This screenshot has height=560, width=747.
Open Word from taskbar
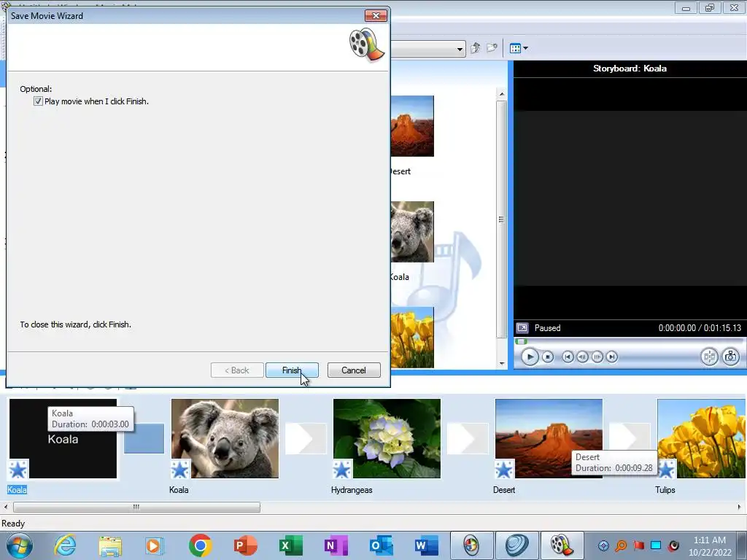click(x=426, y=545)
